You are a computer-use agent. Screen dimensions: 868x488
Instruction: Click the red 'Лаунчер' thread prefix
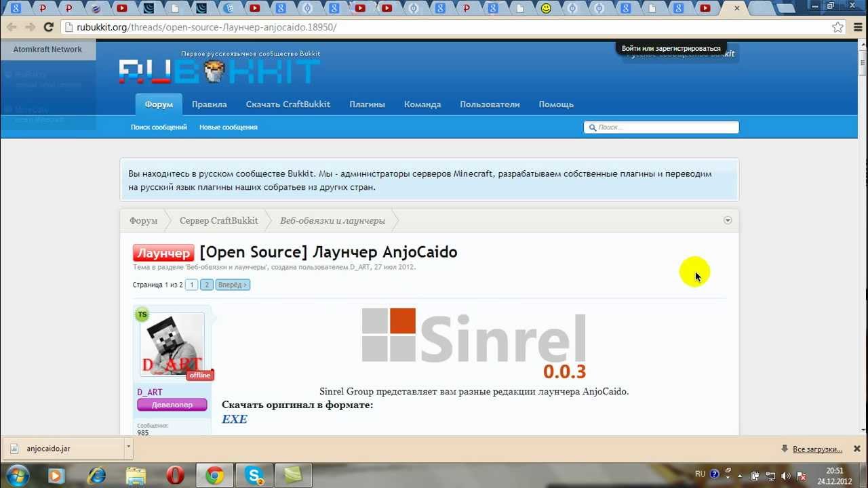coord(163,253)
